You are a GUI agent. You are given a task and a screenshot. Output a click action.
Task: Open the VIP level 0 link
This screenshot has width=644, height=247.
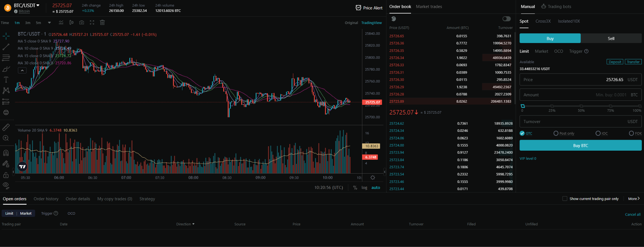tap(528, 158)
